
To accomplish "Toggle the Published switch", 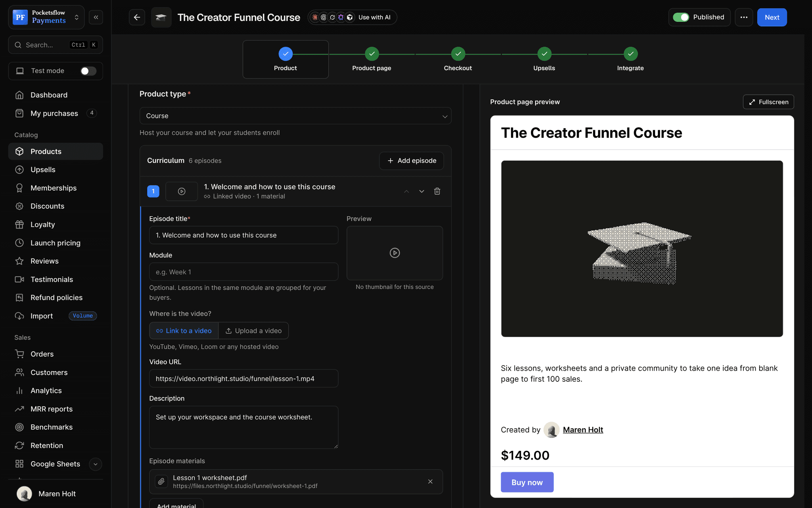I will pyautogui.click(x=681, y=17).
